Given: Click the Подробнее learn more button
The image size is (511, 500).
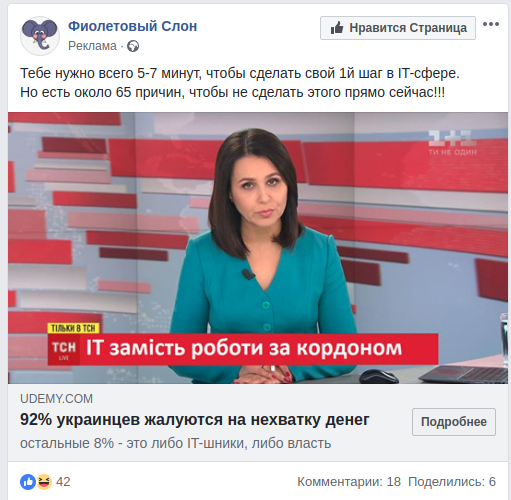Looking at the screenshot, I should pyautogui.click(x=454, y=422).
